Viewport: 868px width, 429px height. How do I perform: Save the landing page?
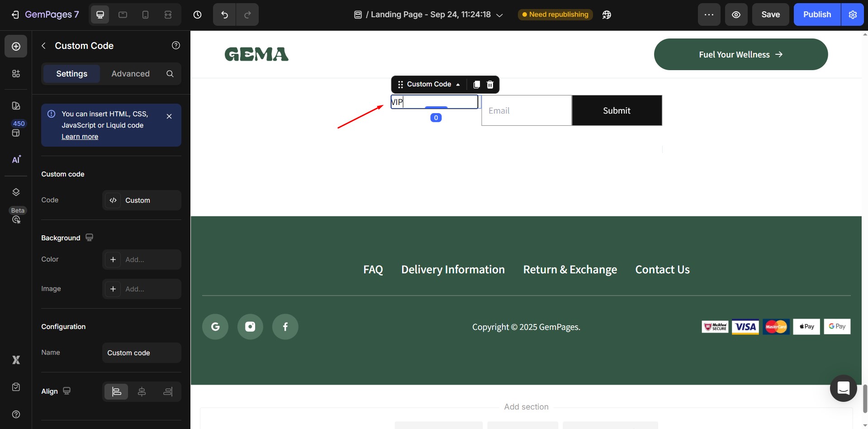tap(770, 14)
